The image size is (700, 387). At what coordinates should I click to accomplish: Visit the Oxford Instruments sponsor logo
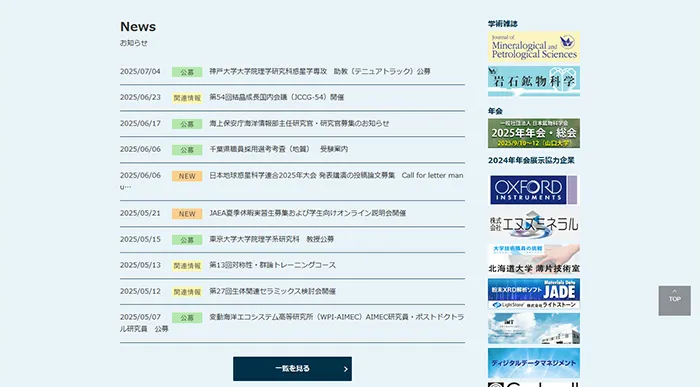(534, 190)
